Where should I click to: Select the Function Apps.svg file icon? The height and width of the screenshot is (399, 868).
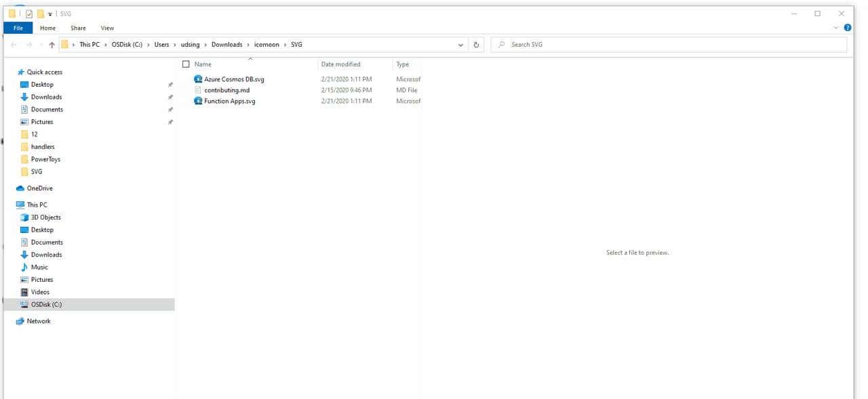[x=197, y=101]
